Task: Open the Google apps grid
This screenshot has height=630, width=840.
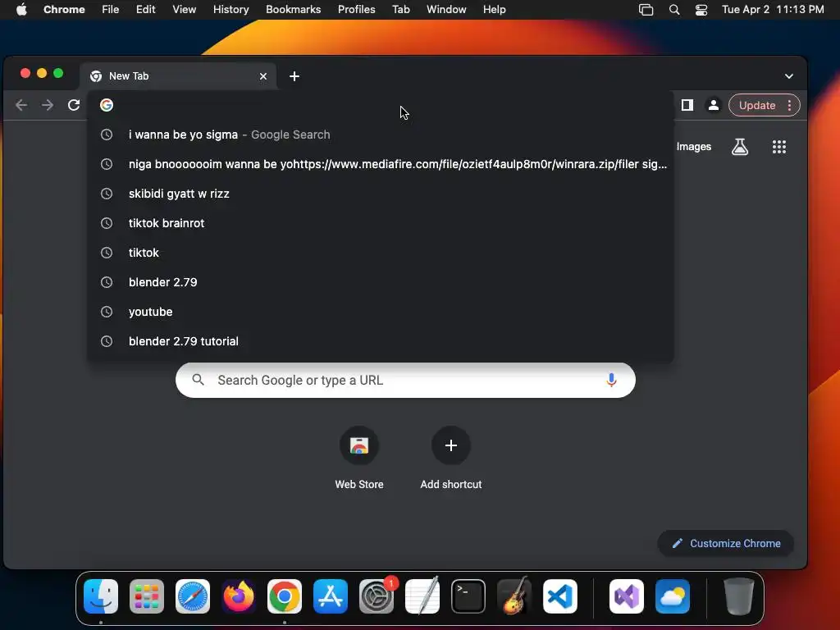Action: click(x=779, y=146)
